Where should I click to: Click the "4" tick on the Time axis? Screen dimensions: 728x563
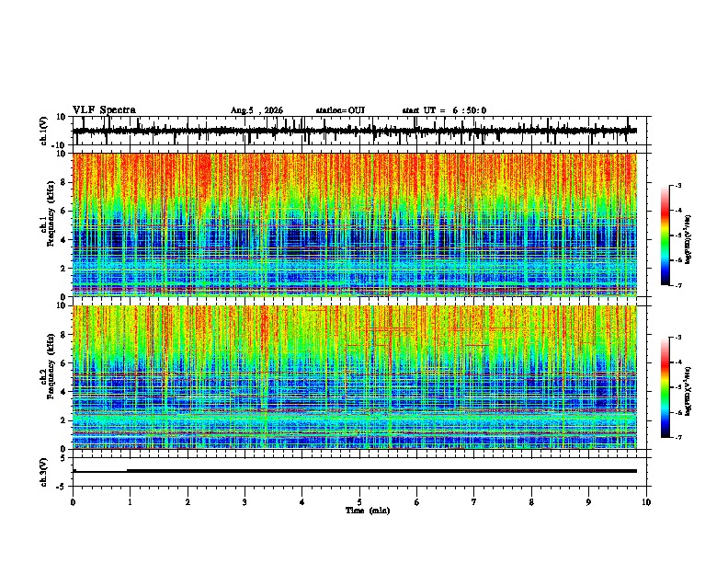302,502
